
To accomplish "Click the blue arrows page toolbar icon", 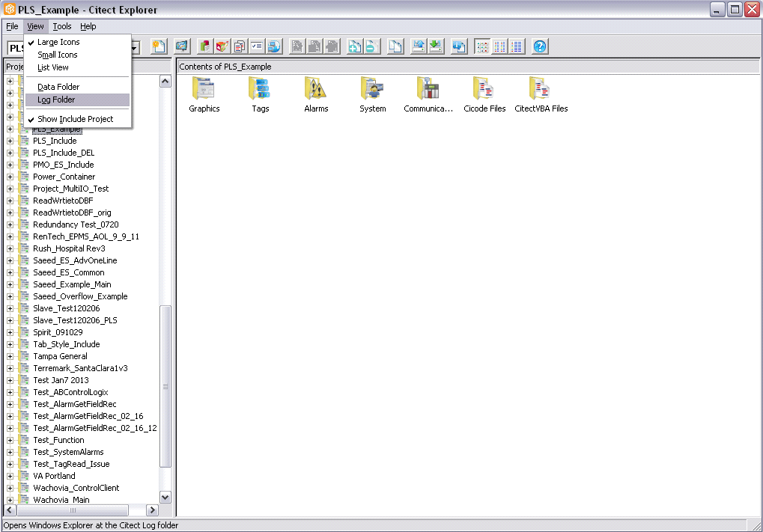I will pos(459,46).
